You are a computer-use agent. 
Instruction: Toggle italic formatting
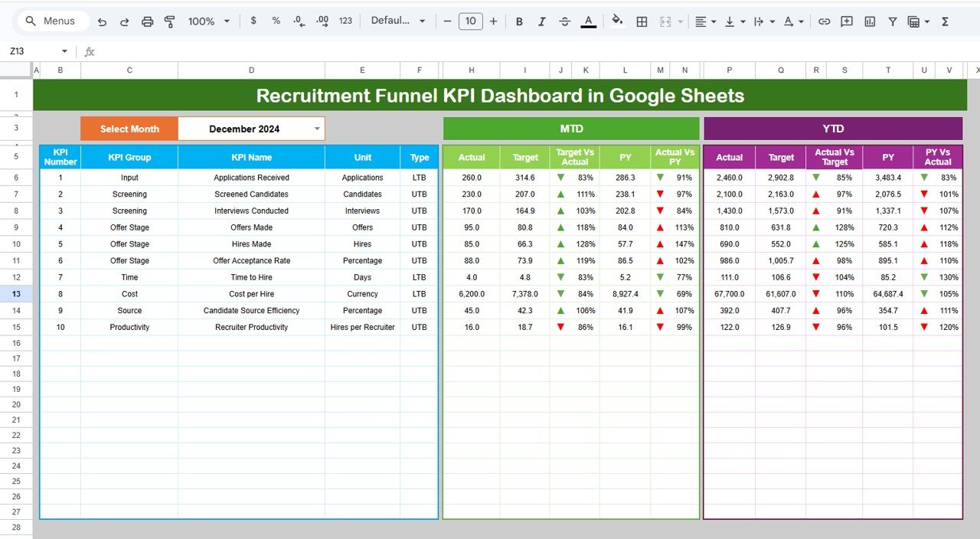pos(541,21)
